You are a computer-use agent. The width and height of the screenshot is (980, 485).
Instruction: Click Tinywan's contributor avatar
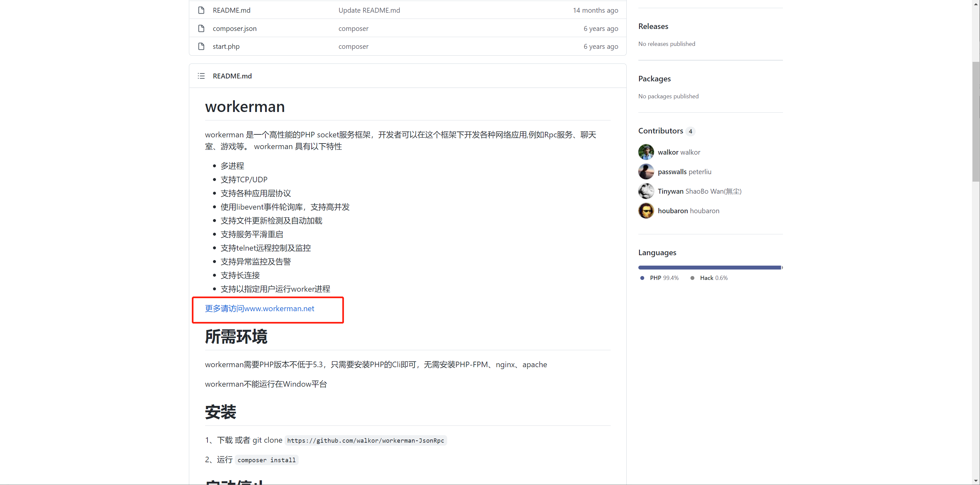click(x=646, y=191)
